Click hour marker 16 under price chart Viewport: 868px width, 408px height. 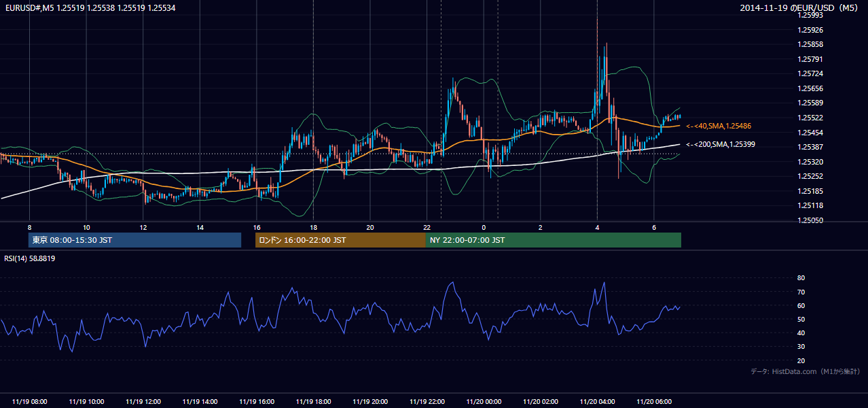click(257, 227)
